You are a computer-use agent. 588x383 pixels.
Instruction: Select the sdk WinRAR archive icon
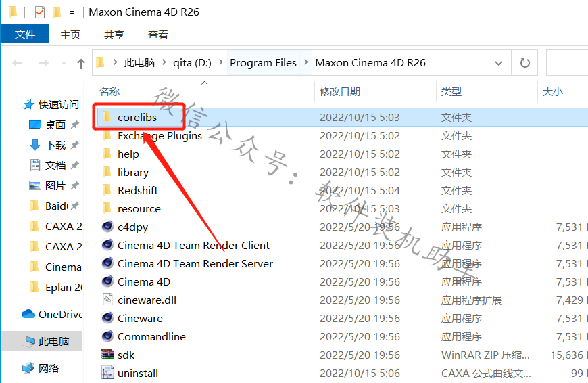tap(107, 355)
